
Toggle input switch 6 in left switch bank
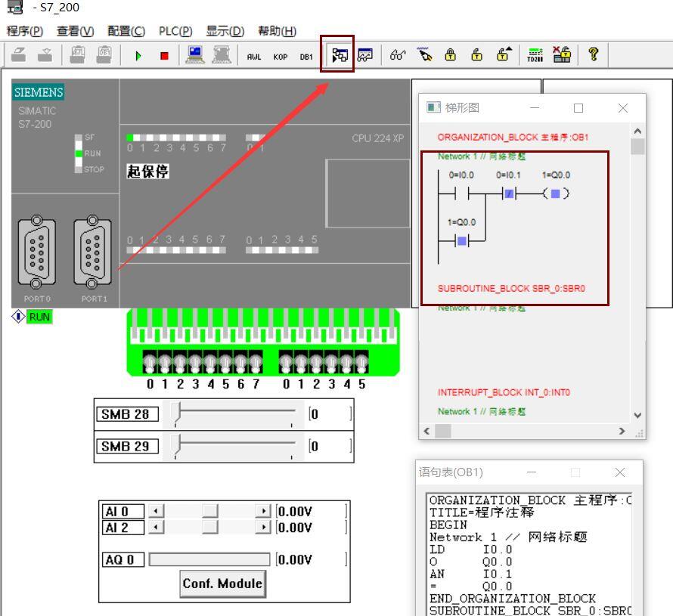[x=240, y=363]
